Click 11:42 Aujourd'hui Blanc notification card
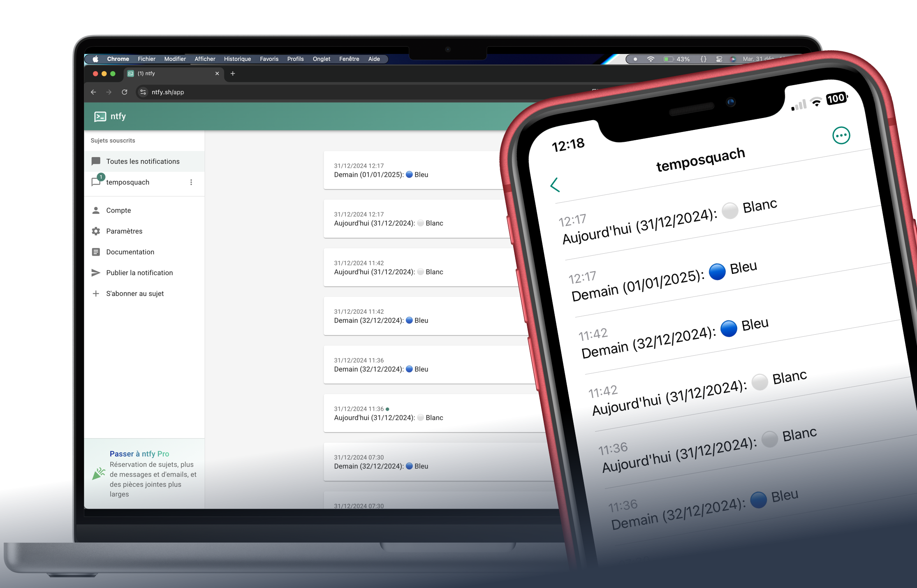This screenshot has height=588, width=917. 419,267
